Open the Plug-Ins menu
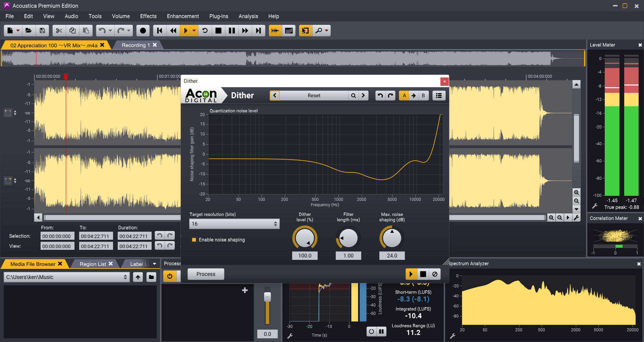The height and width of the screenshot is (342, 644). click(219, 16)
